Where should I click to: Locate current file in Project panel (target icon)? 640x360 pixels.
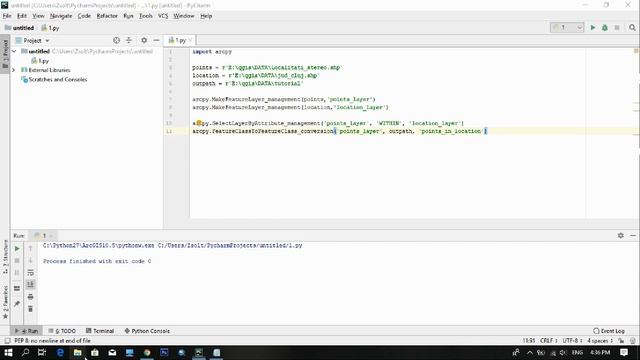116,40
